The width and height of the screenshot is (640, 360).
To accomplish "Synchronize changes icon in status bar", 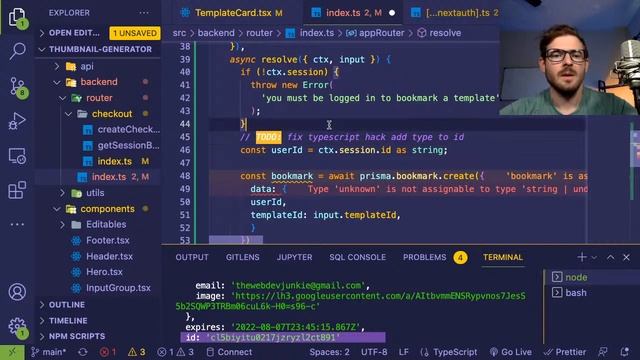I will point(83,352).
